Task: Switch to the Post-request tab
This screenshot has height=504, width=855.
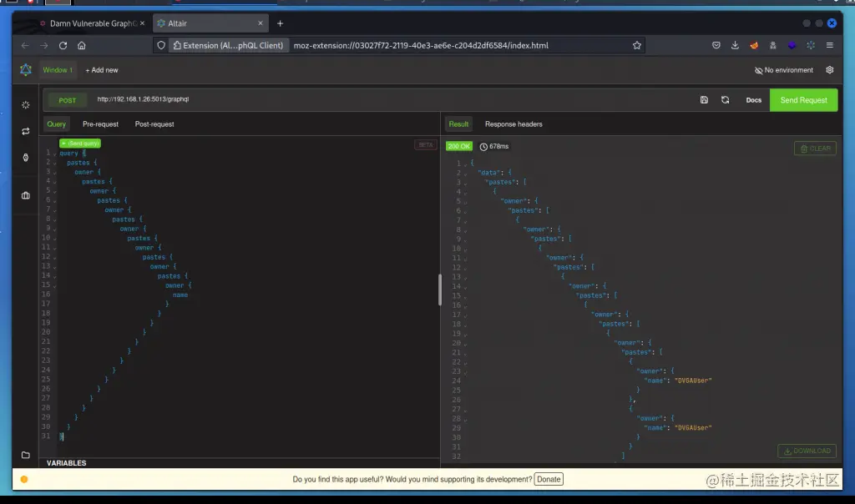Action: tap(154, 124)
